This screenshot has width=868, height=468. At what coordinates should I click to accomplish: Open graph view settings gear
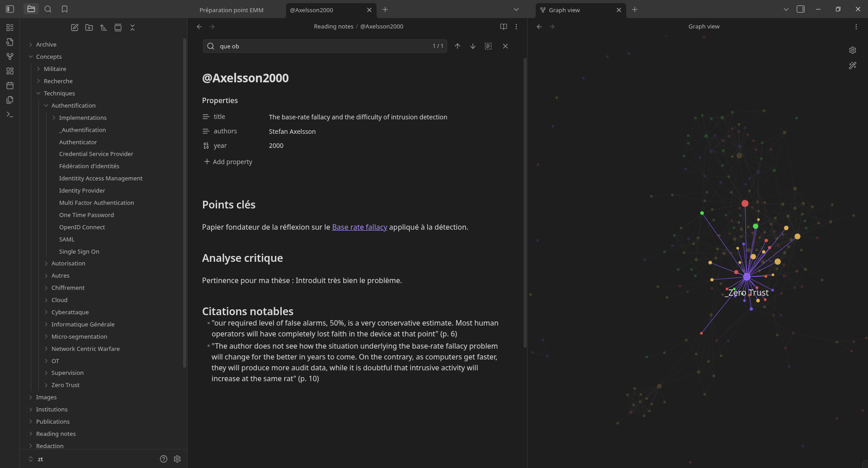(852, 50)
